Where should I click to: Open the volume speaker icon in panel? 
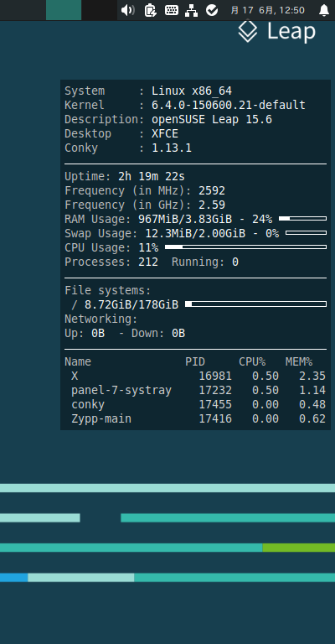point(128,10)
